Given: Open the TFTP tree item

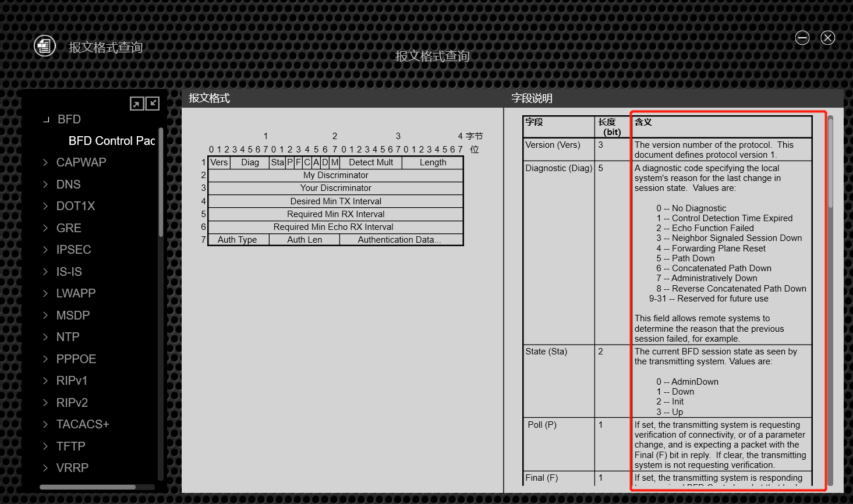Looking at the screenshot, I should (70, 446).
